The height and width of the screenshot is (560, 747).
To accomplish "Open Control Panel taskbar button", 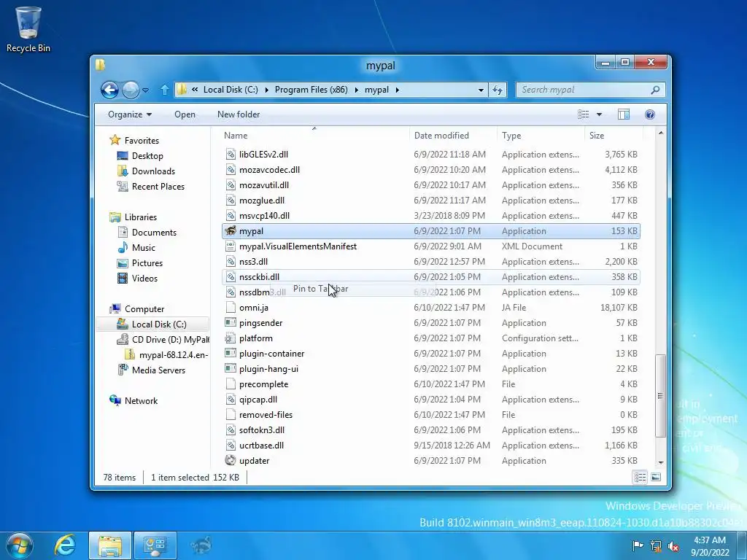I will click(x=155, y=545).
